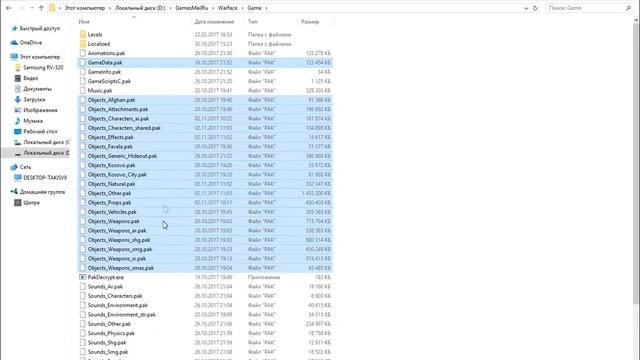Click the Forward navigation arrow
Viewport: 640px width, 360px height.
coord(21,8)
